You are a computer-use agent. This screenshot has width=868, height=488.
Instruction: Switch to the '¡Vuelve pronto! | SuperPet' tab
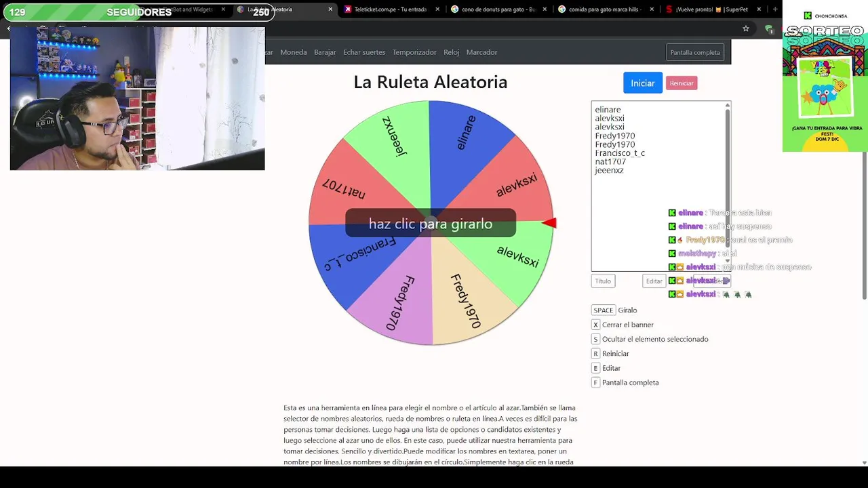coord(712,9)
